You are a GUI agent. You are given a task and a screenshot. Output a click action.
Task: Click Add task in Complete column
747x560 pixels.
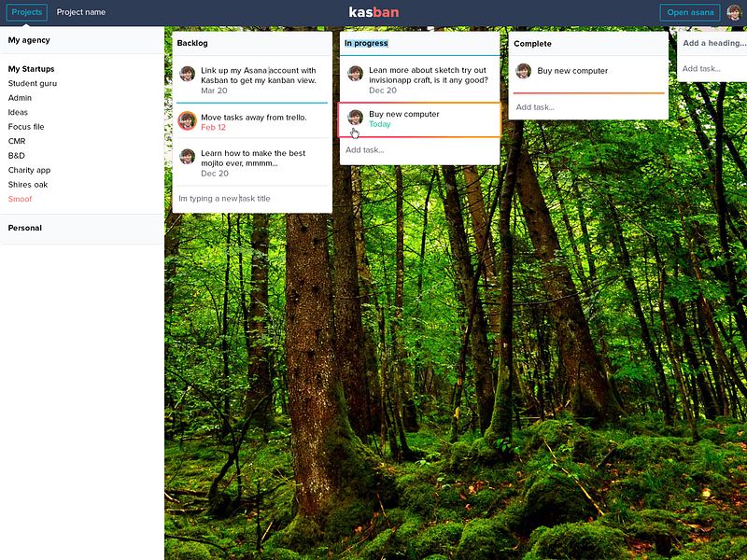(535, 107)
